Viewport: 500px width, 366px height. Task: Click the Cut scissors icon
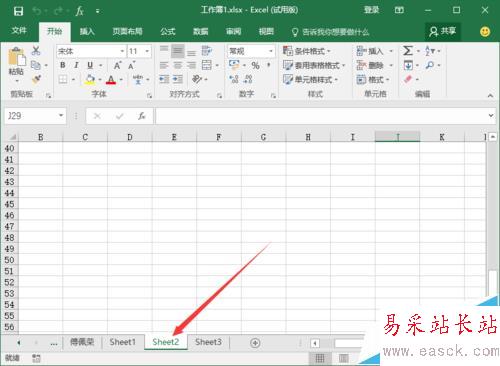tap(36, 51)
